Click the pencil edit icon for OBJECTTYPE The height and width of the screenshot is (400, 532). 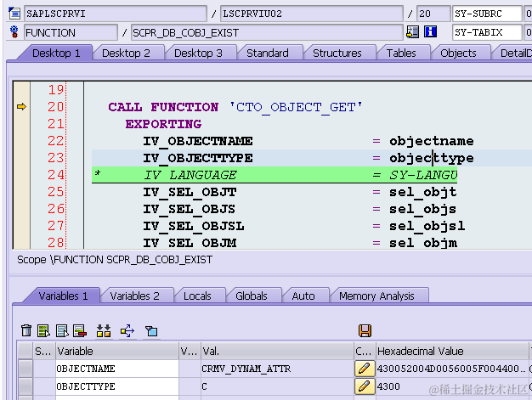(365, 386)
